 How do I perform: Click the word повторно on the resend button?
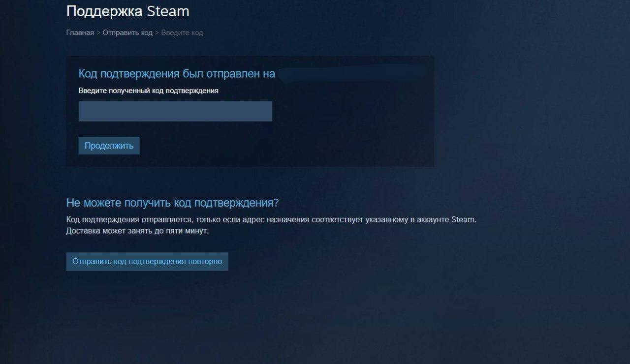tap(205, 262)
